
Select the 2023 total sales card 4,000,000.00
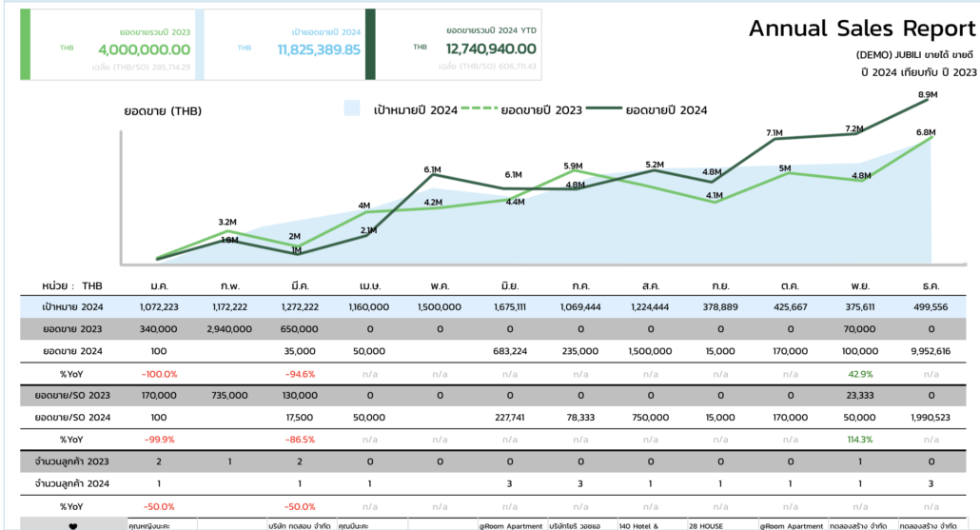coord(143,49)
